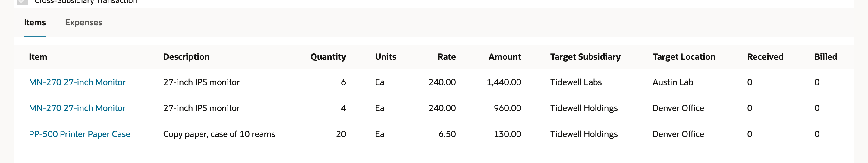The height and width of the screenshot is (163, 868).
Task: Select the Austin Lab location cell
Action: (x=673, y=82)
